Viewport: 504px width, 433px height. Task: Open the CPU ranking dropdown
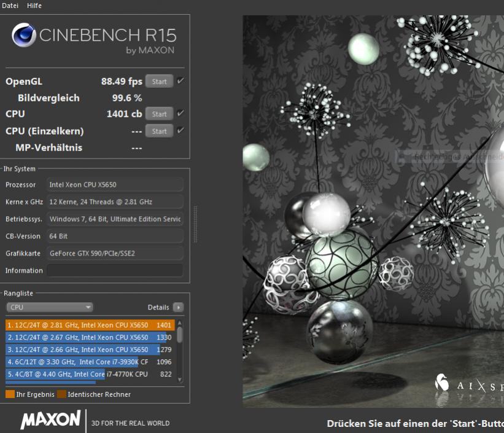pos(50,307)
